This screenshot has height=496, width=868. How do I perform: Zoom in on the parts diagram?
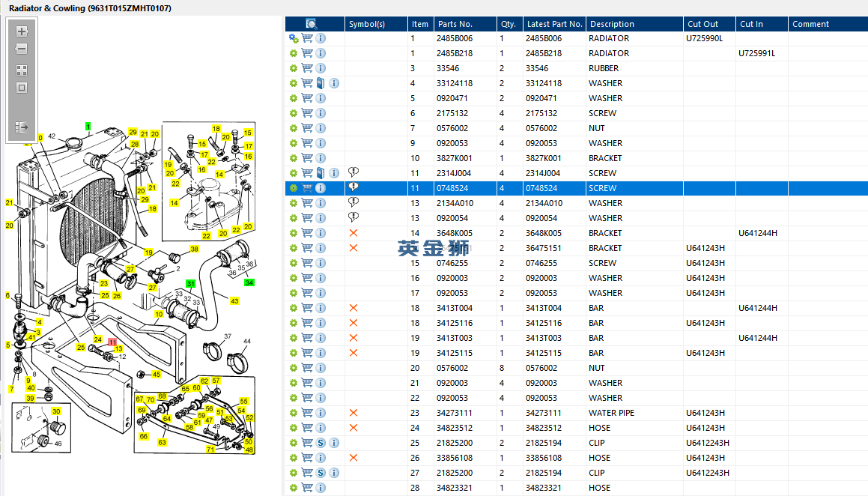coord(22,31)
